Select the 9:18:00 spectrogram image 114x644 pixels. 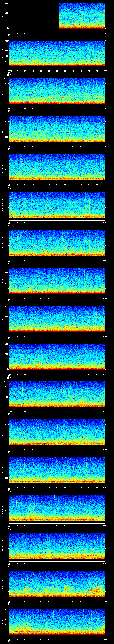(x=57, y=546)
